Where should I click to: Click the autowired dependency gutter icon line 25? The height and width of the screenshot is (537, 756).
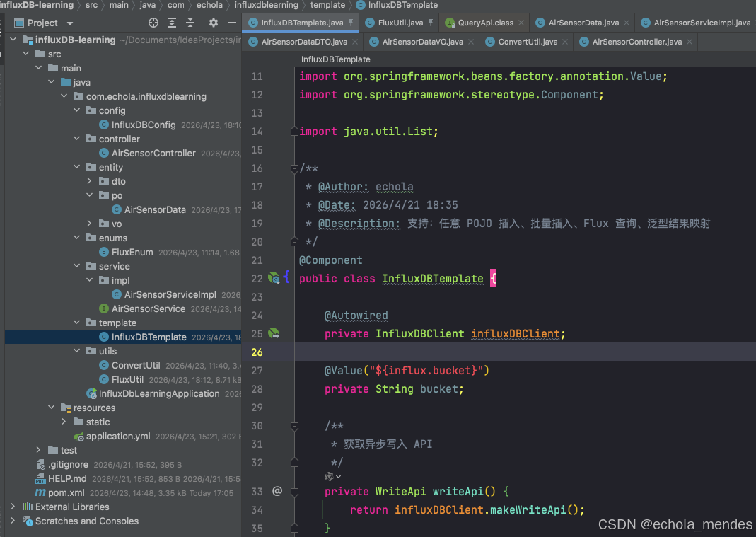point(274,333)
